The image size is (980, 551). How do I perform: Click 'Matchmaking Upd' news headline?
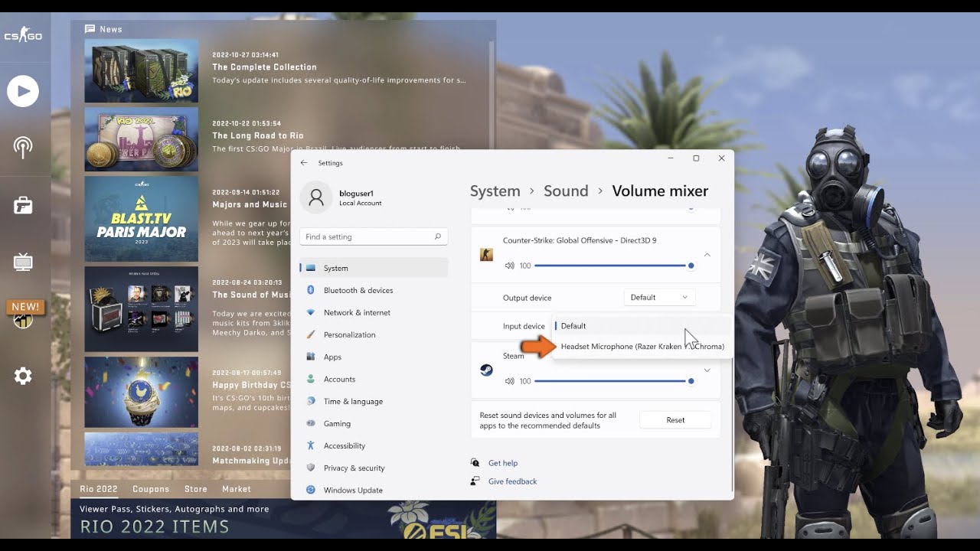[251, 461]
